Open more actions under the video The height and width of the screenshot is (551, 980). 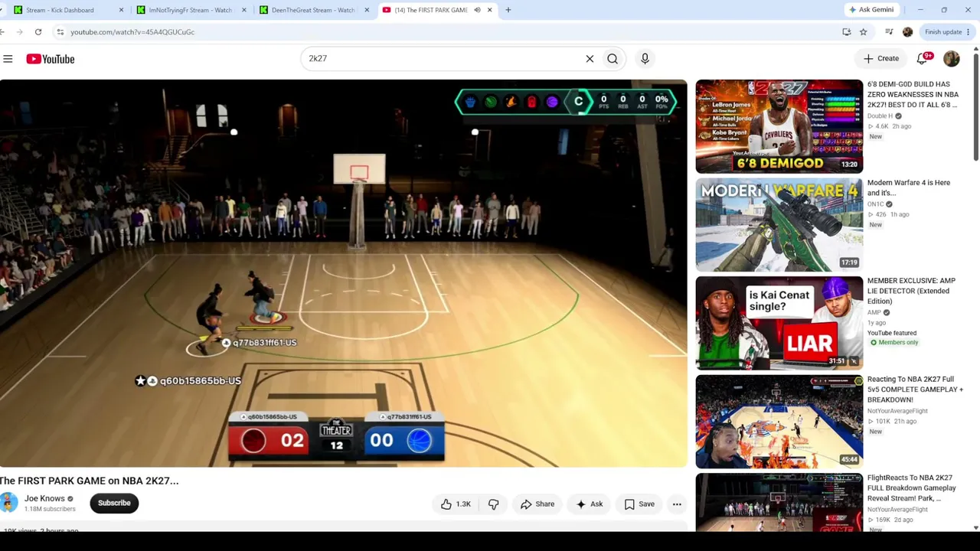pos(677,504)
